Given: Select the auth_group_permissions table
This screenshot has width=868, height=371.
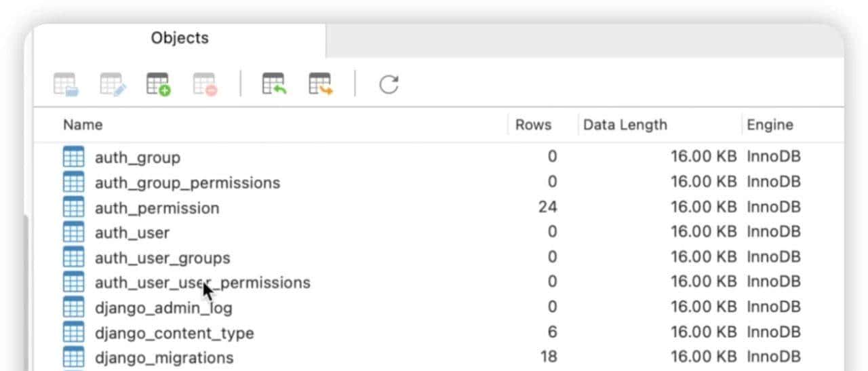Looking at the screenshot, I should (187, 182).
